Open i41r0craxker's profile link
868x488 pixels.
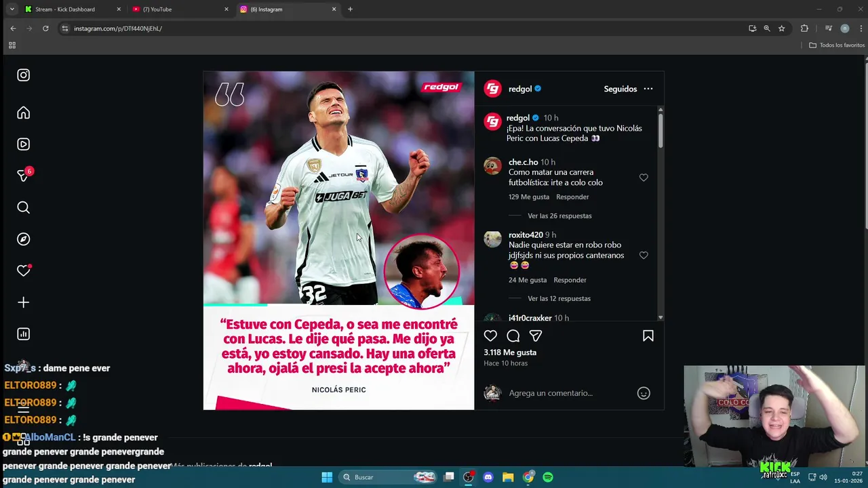click(530, 318)
